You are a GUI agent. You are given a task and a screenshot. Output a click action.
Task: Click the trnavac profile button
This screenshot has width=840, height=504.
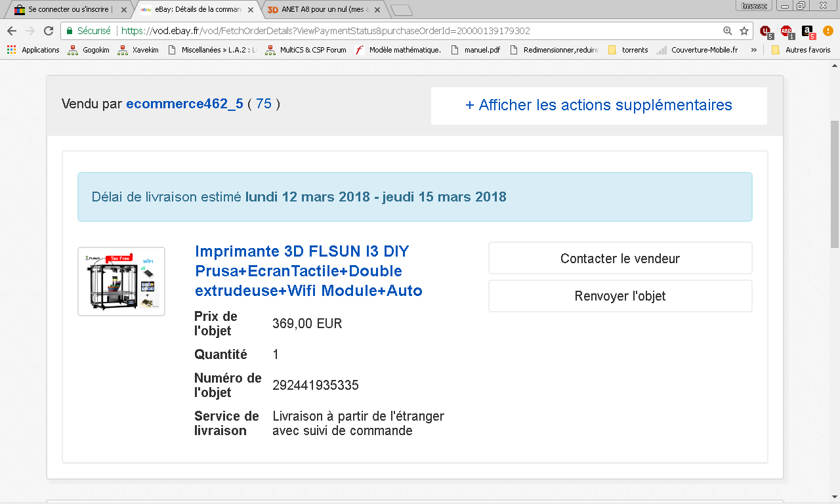[754, 5]
